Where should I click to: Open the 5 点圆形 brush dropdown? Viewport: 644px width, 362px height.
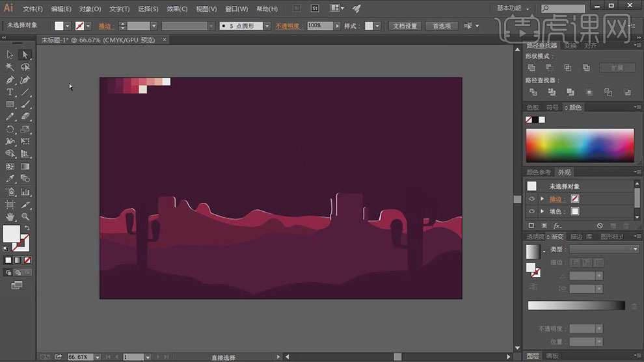pos(268,26)
